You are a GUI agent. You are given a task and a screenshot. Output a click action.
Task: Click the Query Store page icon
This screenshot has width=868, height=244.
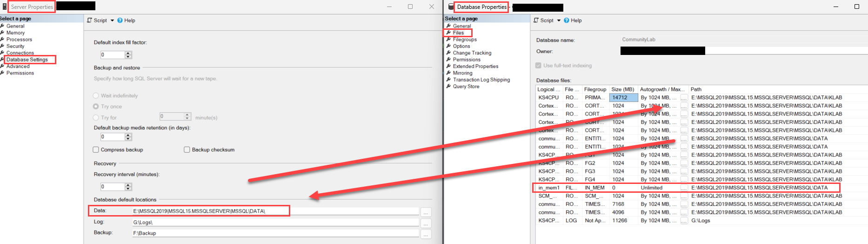click(x=448, y=87)
